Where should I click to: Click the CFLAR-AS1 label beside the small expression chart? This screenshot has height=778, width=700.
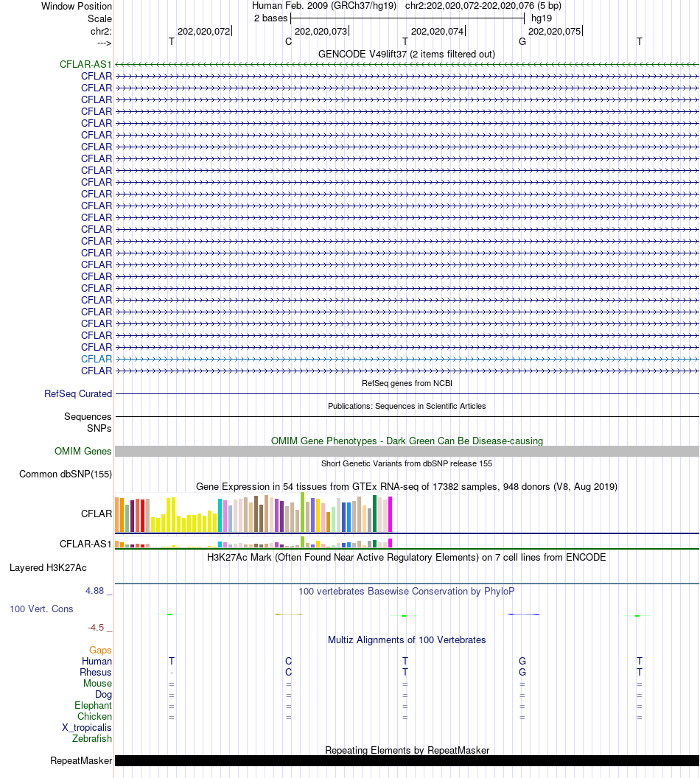85,544
